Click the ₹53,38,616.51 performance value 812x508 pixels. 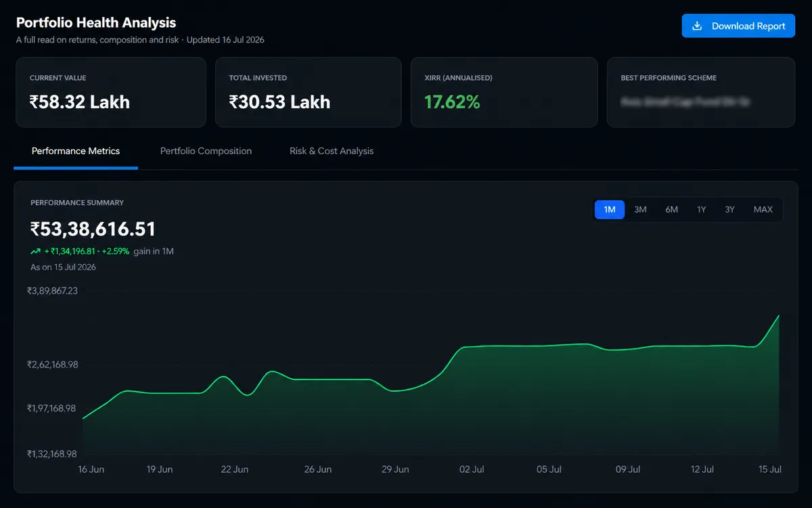point(93,229)
